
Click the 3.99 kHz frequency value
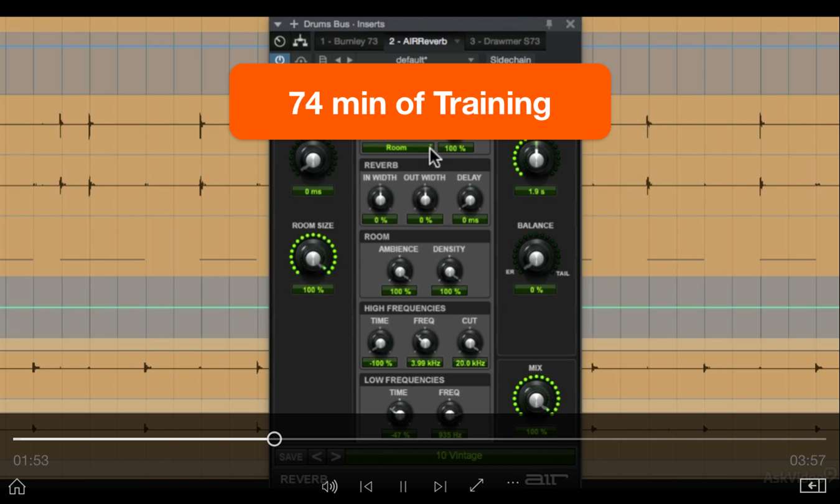425,363
